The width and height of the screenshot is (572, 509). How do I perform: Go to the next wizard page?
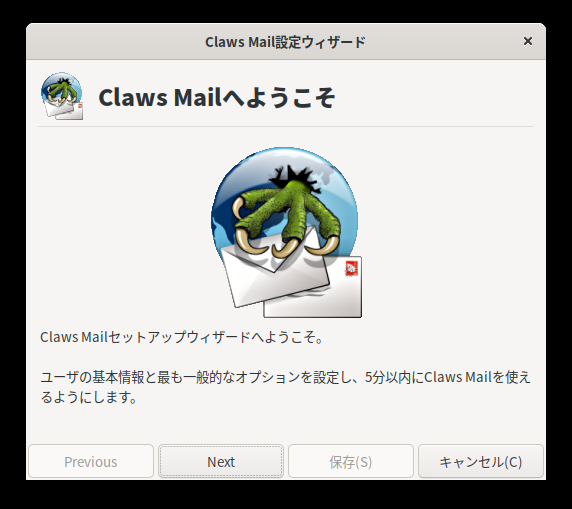pos(221,461)
